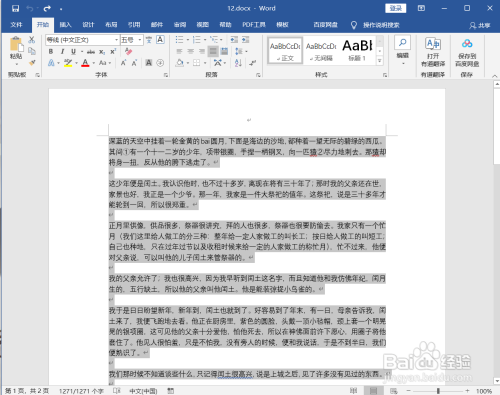Viewport: 500px width, 395px height.
Task: Center align the text
Action: [x=191, y=51]
